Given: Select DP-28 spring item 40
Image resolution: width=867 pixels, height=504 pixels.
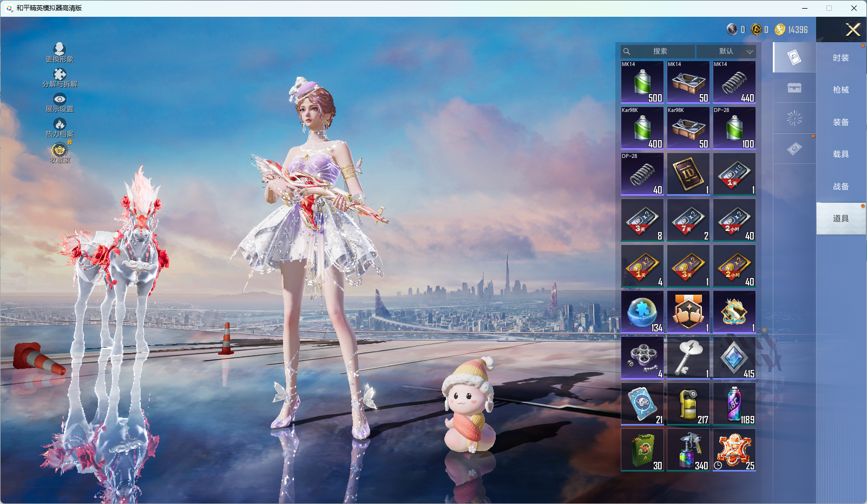Looking at the screenshot, I should pos(642,174).
